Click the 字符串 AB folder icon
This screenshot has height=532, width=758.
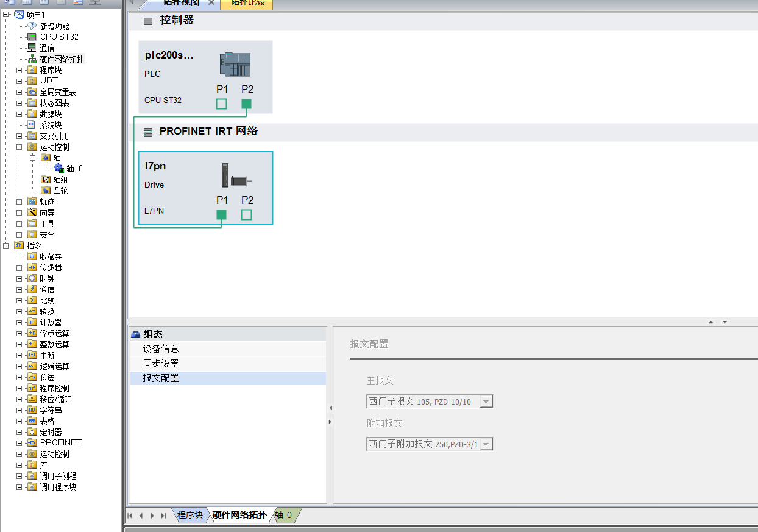(32, 410)
